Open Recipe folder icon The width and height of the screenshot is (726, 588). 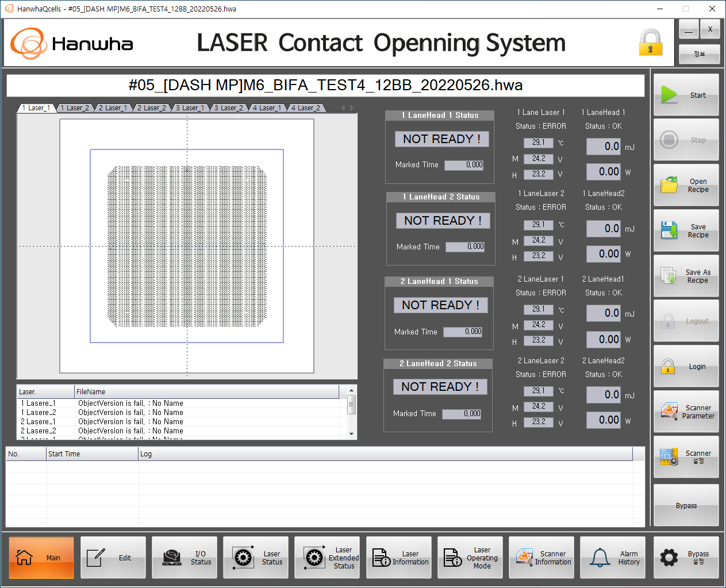point(669,185)
